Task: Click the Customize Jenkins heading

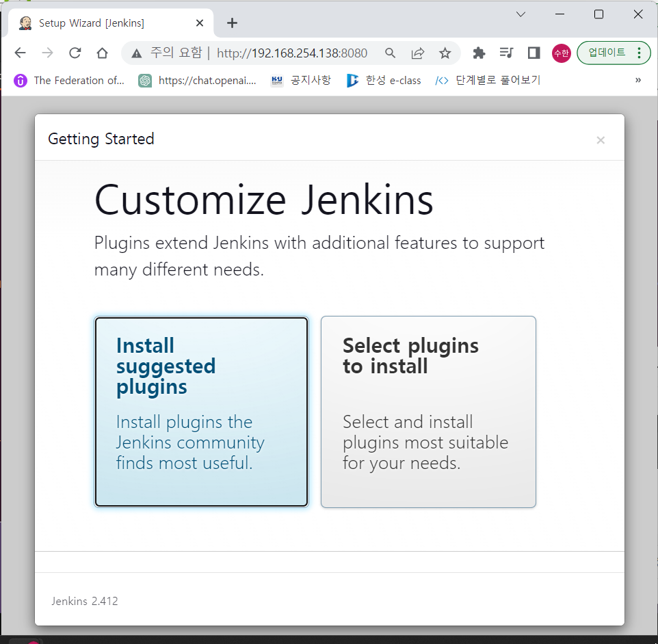Action: pos(264,200)
